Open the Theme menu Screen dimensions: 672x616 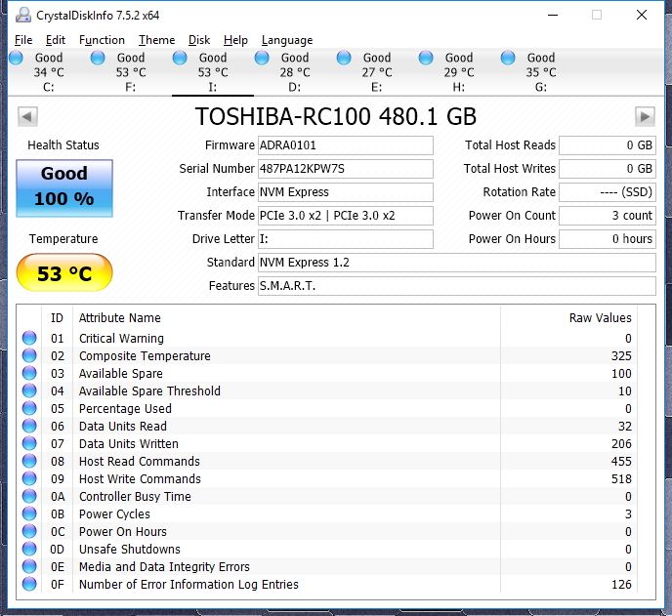(x=156, y=40)
